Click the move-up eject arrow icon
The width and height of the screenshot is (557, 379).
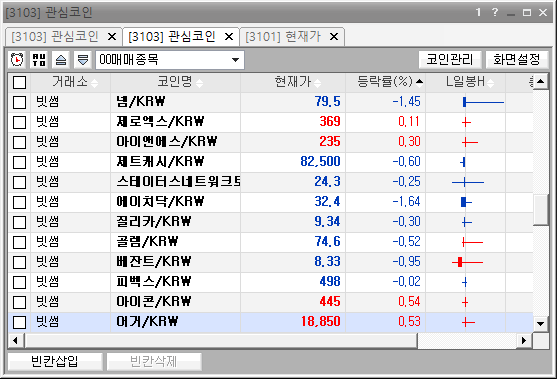[61, 59]
